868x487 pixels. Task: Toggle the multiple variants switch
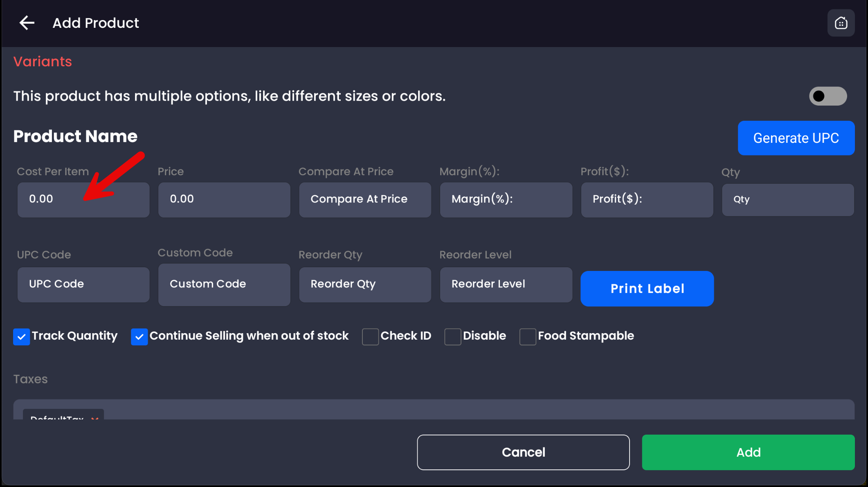click(x=828, y=96)
